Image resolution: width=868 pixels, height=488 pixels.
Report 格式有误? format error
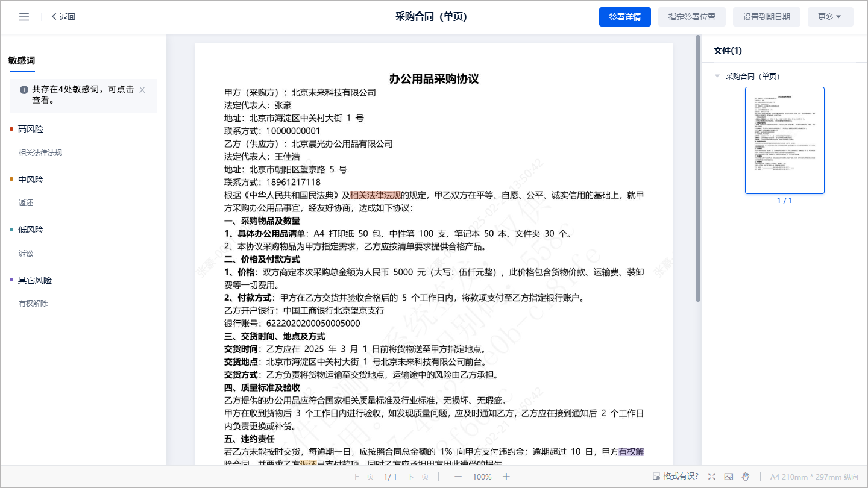point(676,477)
